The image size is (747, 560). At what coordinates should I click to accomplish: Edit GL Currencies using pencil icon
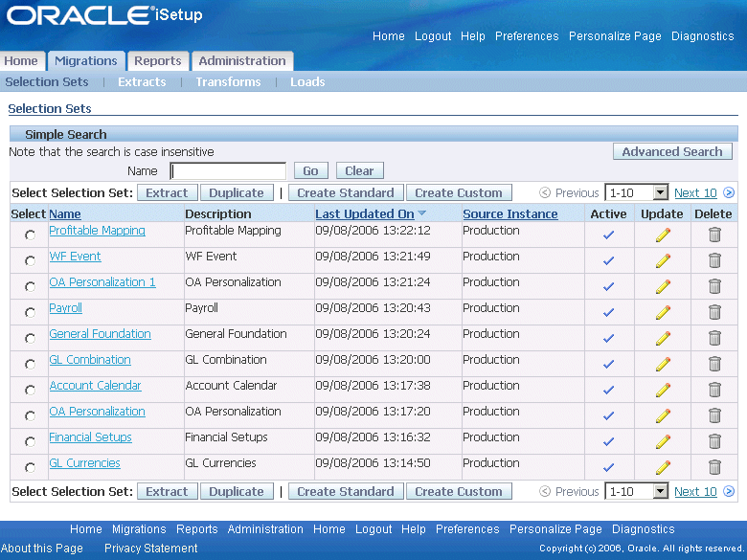[663, 467]
